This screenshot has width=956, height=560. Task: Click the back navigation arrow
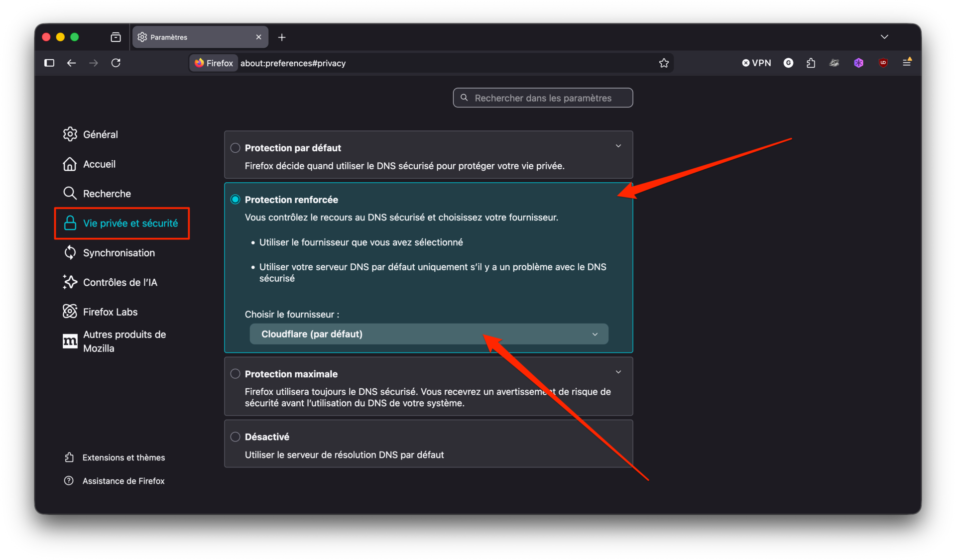coord(71,63)
